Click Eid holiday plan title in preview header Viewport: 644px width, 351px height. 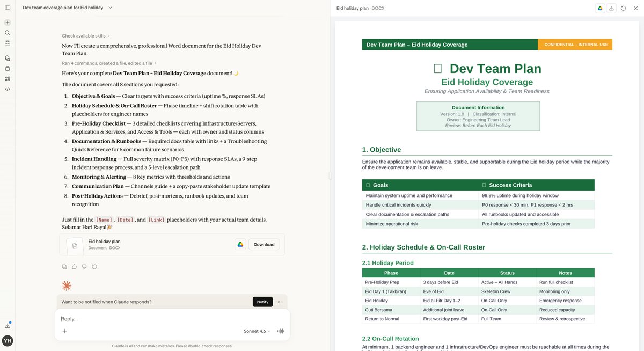[x=353, y=8]
